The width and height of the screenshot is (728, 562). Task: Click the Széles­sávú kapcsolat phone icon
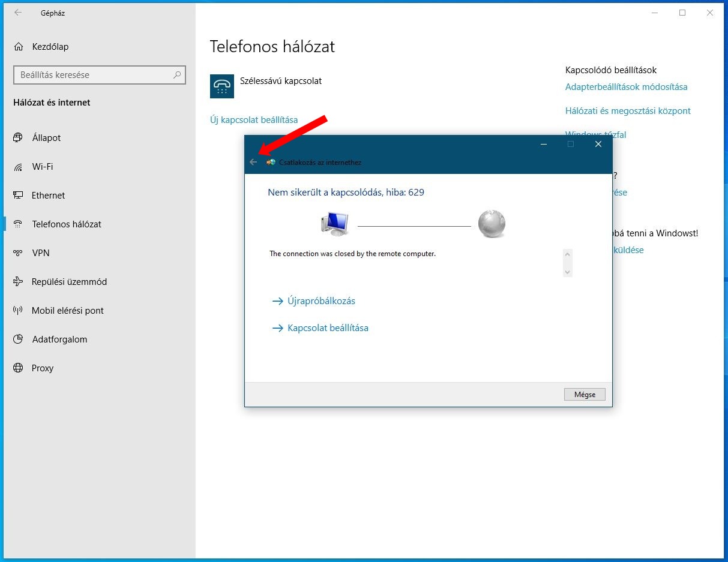coord(222,86)
